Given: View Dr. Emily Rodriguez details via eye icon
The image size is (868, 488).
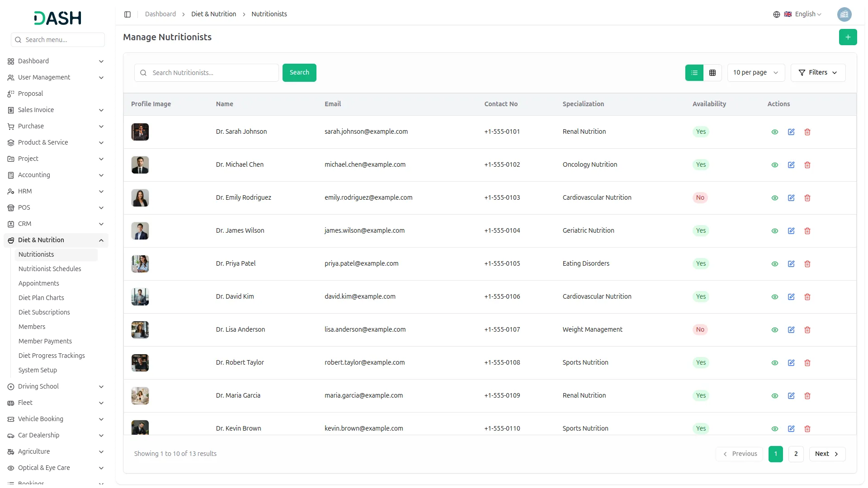Looking at the screenshot, I should click(x=774, y=198).
